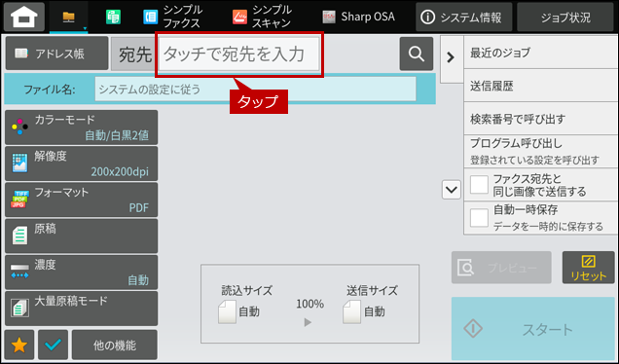This screenshot has width=619, height=364.
Task: Collapse the action panel with the right chevron
Action: click(x=451, y=57)
